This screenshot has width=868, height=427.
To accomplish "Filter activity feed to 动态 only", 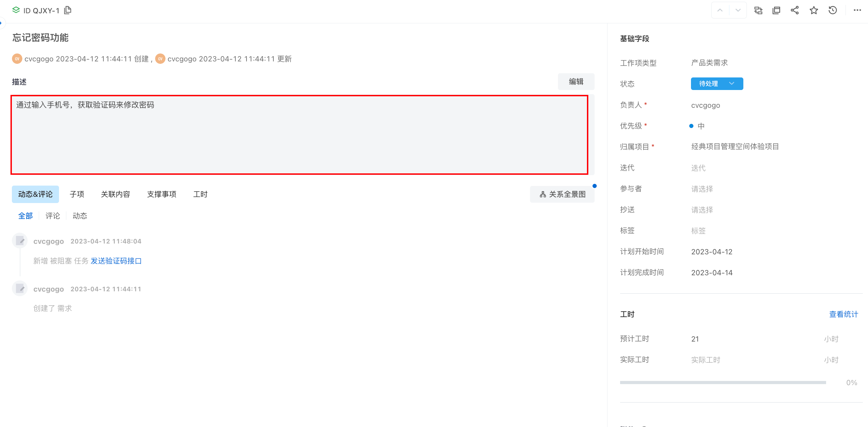I will click(80, 216).
